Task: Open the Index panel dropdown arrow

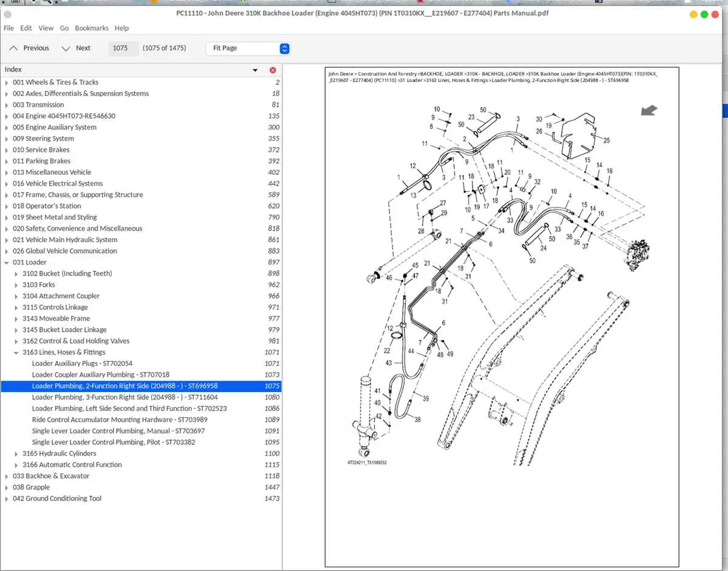Action: pyautogui.click(x=255, y=70)
